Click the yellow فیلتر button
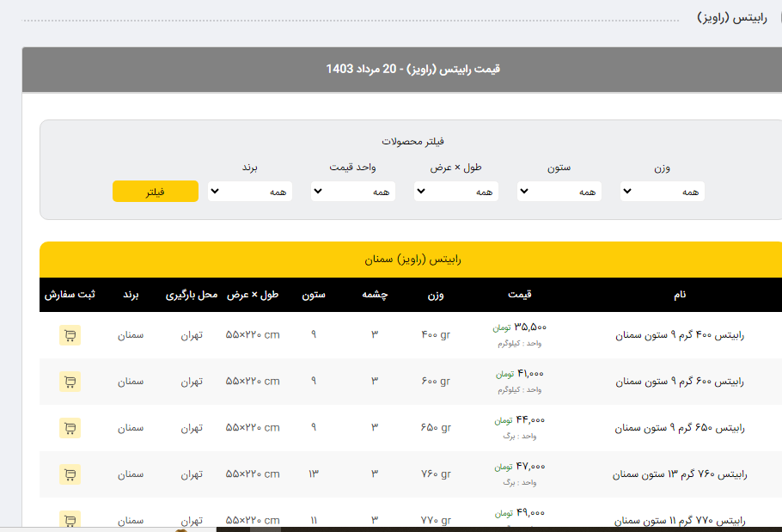The width and height of the screenshot is (782, 532). click(x=156, y=192)
